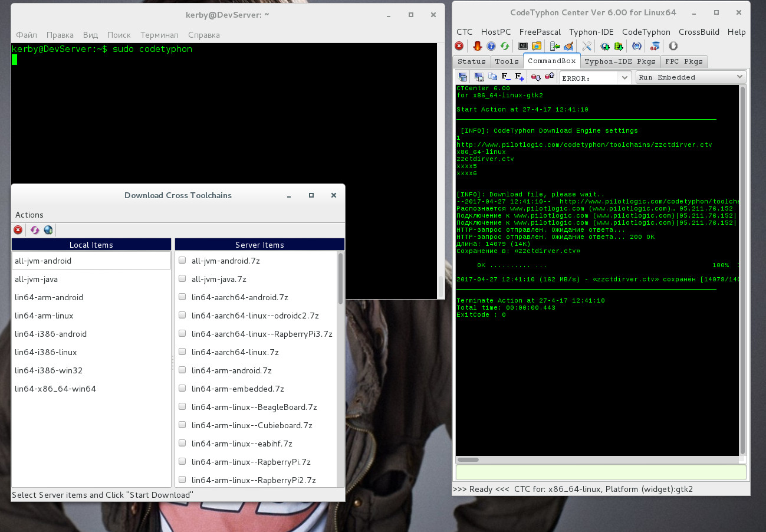Select local item all-jvm-java

click(x=91, y=279)
